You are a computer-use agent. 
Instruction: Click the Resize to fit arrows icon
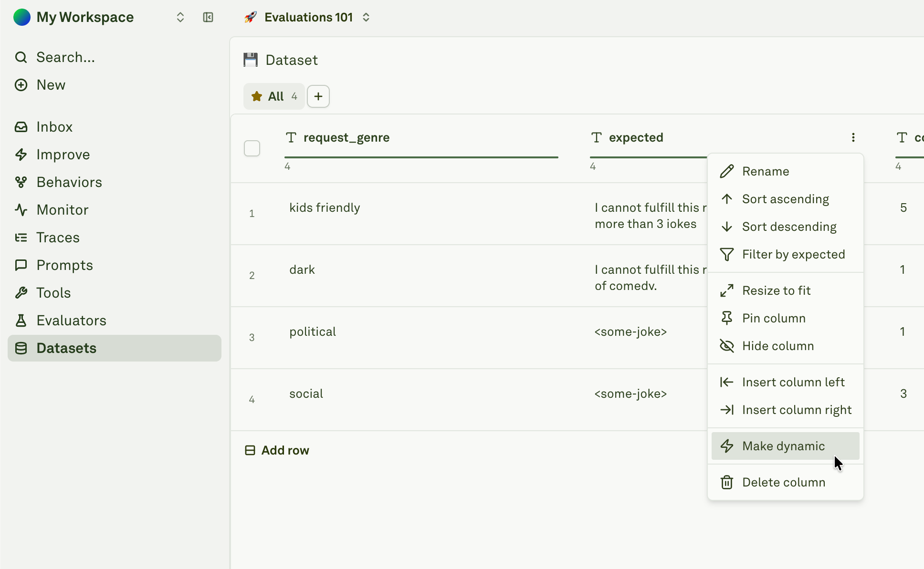click(x=727, y=290)
